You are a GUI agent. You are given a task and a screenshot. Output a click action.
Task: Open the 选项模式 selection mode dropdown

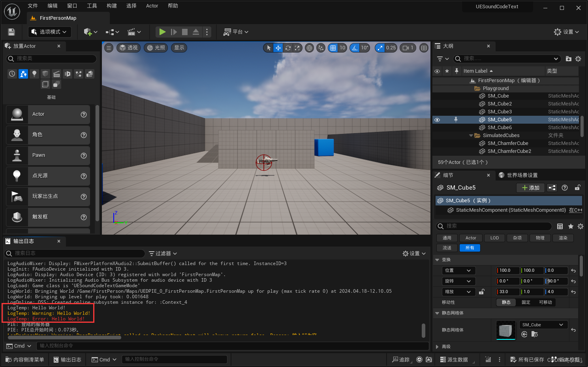click(50, 32)
